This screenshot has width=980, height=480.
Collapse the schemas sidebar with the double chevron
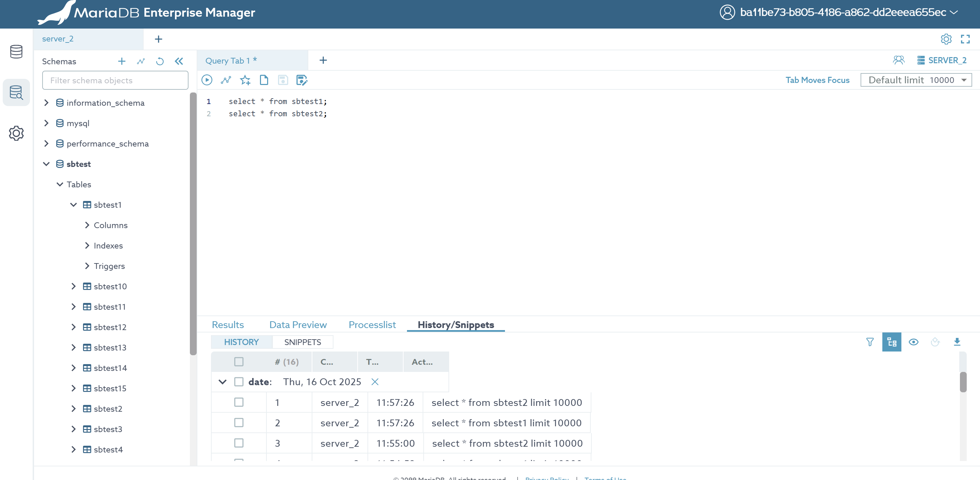[179, 61]
